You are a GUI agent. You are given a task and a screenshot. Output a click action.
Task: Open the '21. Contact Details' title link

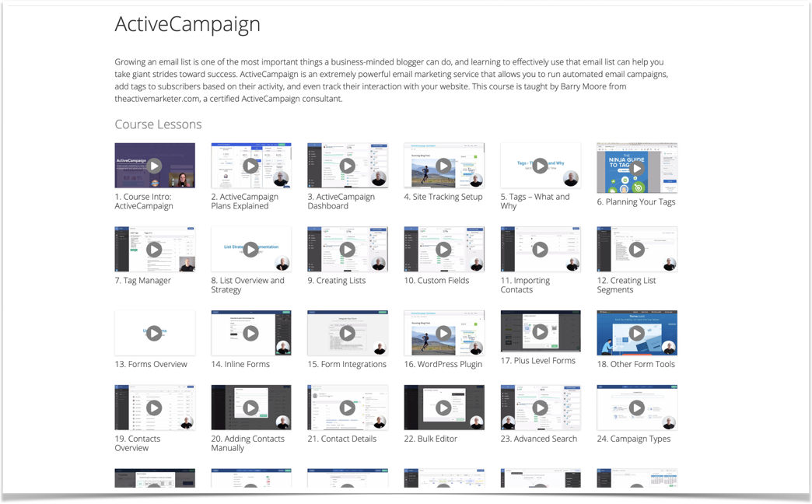coord(341,439)
